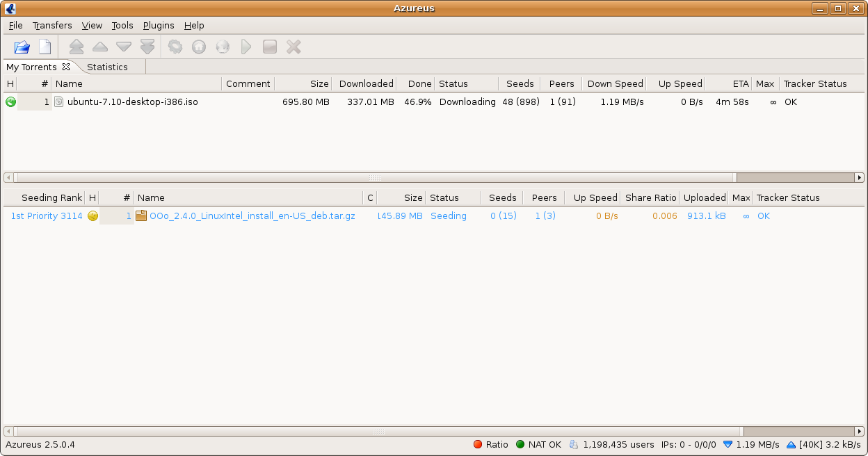Image resolution: width=868 pixels, height=456 pixels.
Task: Click the Remove X toolbar icon
Action: pyautogui.click(x=294, y=47)
